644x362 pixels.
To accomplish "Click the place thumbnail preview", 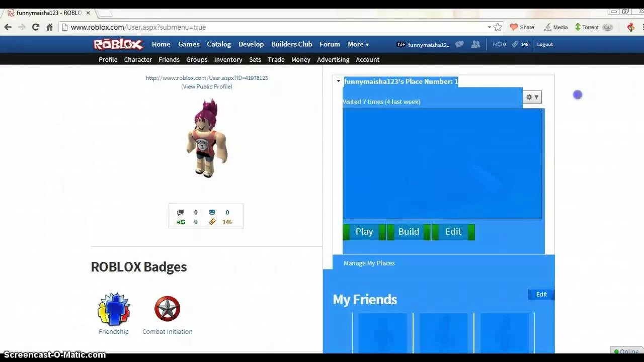I will 442,163.
